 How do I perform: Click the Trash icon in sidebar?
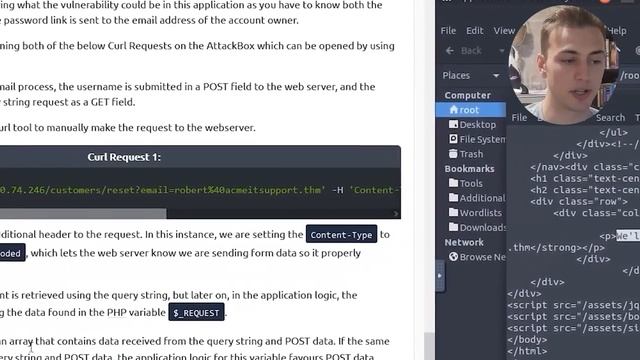pyautogui.click(x=453, y=153)
